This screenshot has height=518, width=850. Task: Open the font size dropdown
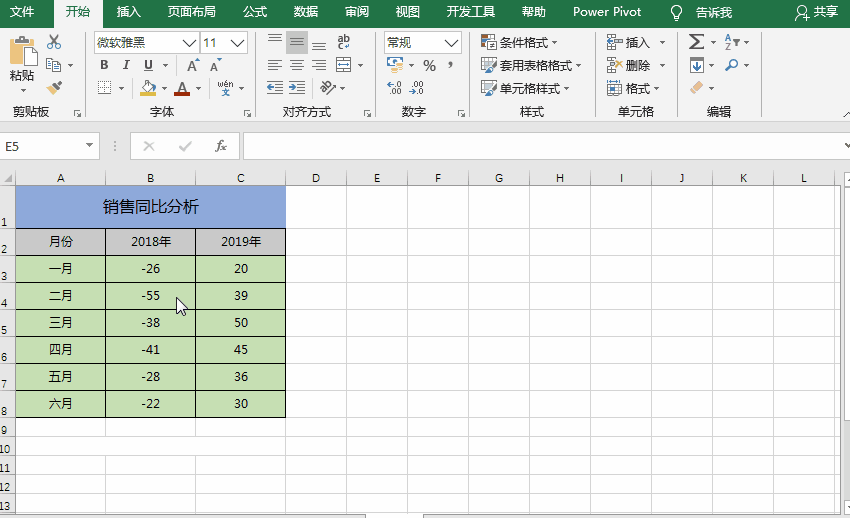pos(237,43)
